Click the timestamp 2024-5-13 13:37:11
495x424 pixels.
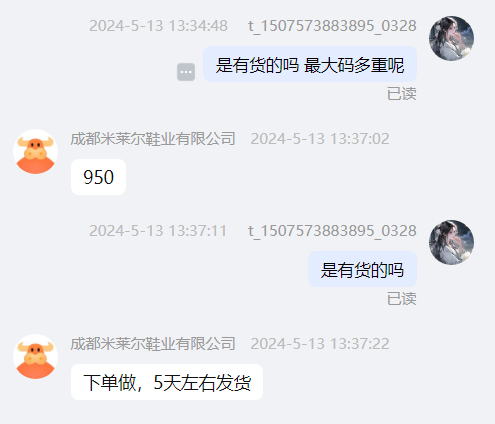coord(158,231)
